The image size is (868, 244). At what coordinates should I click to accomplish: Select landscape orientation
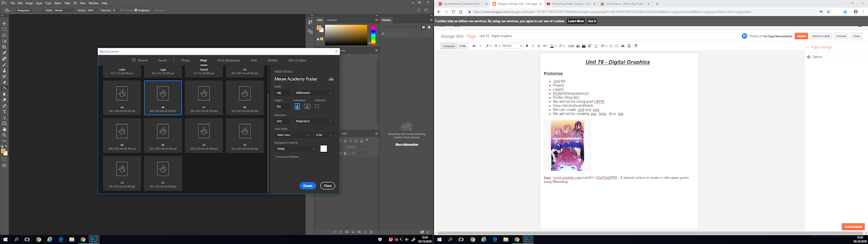[x=307, y=106]
